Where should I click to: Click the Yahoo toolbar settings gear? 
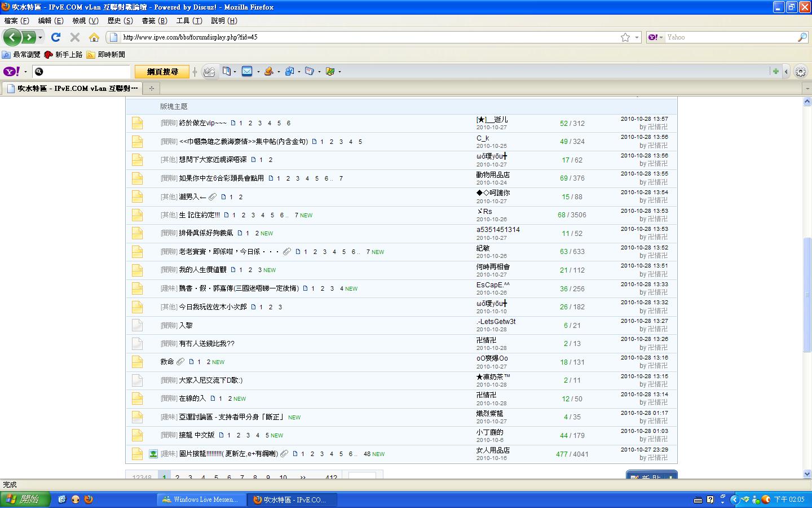pos(801,72)
